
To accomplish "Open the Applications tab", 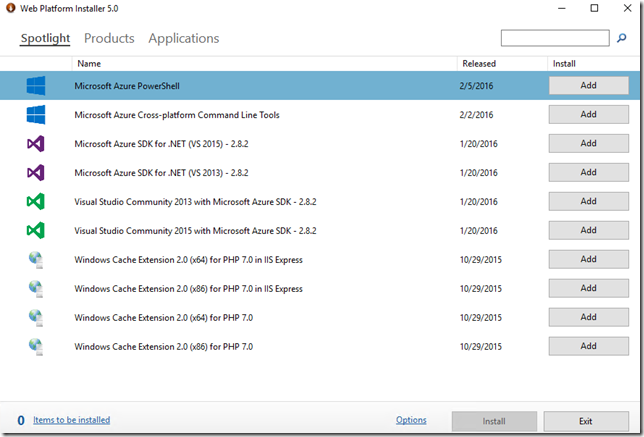I will [x=184, y=38].
